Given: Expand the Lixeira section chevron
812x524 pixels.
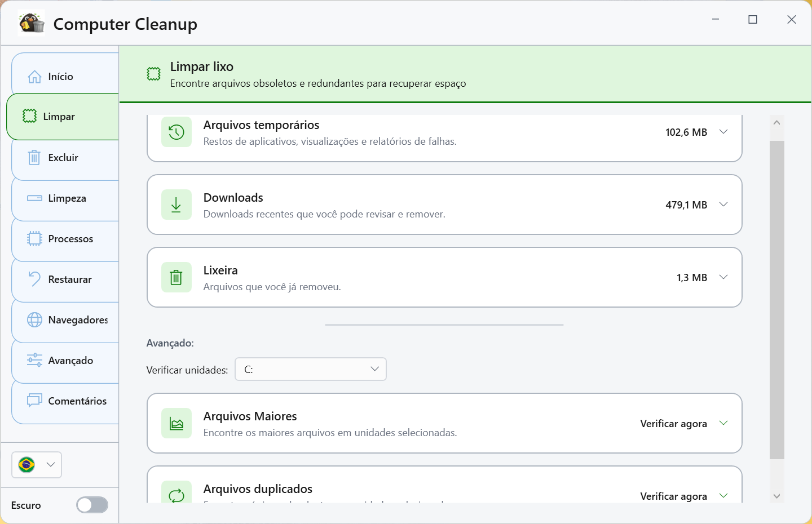Looking at the screenshot, I should coord(723,277).
